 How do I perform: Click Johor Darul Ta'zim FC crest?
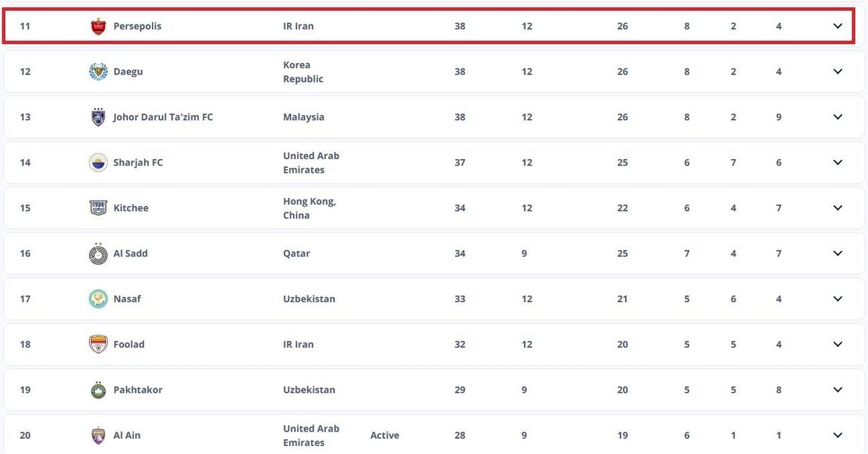pos(98,117)
